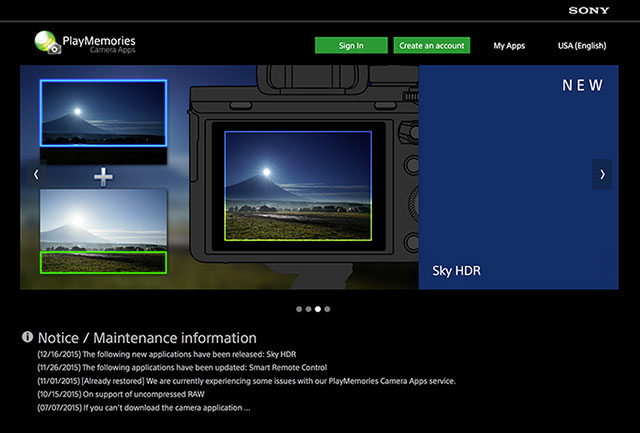Click the notice information icon
This screenshot has height=433, width=640.
tap(27, 337)
